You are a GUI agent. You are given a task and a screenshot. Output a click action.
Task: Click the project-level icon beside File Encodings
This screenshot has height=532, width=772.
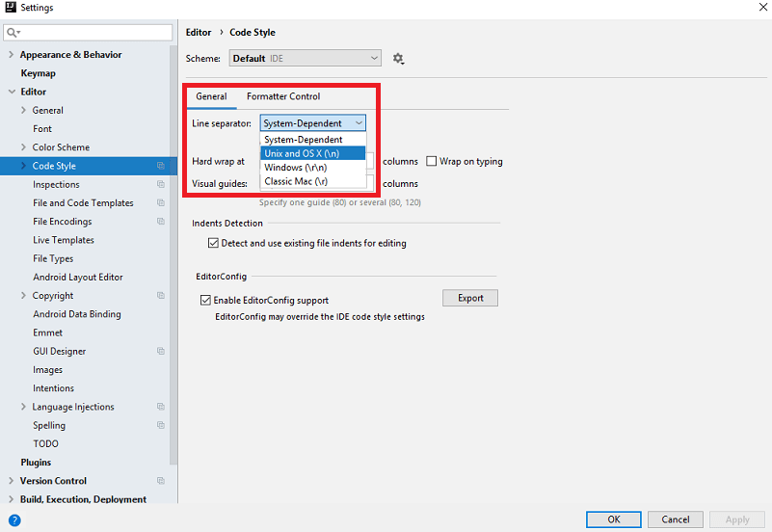click(161, 222)
